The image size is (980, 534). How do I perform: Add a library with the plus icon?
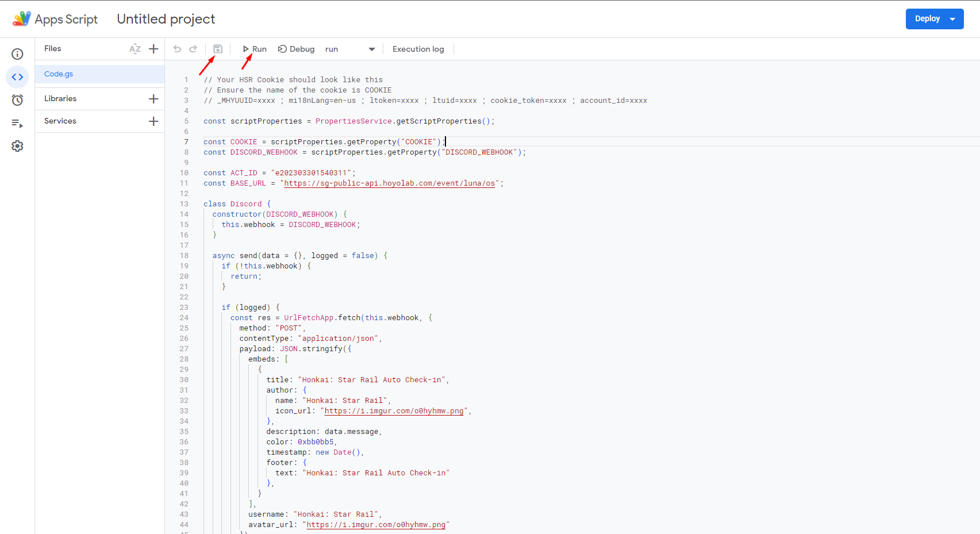click(x=153, y=98)
